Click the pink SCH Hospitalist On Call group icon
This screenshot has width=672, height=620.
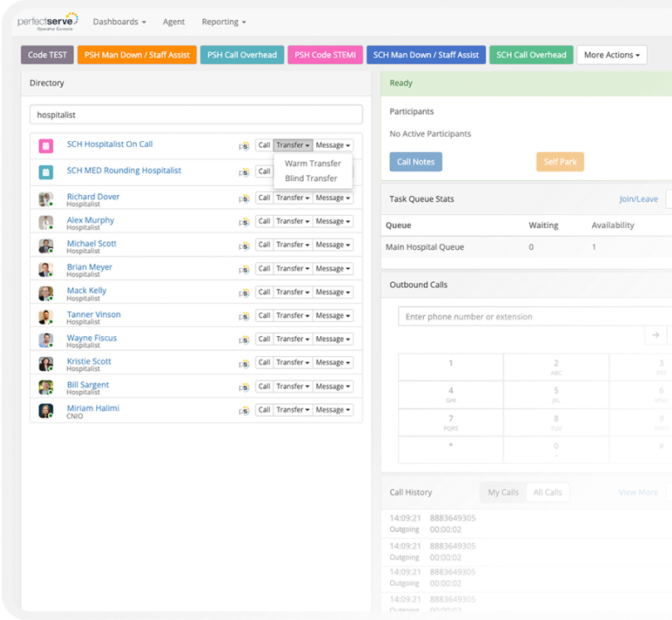point(46,146)
